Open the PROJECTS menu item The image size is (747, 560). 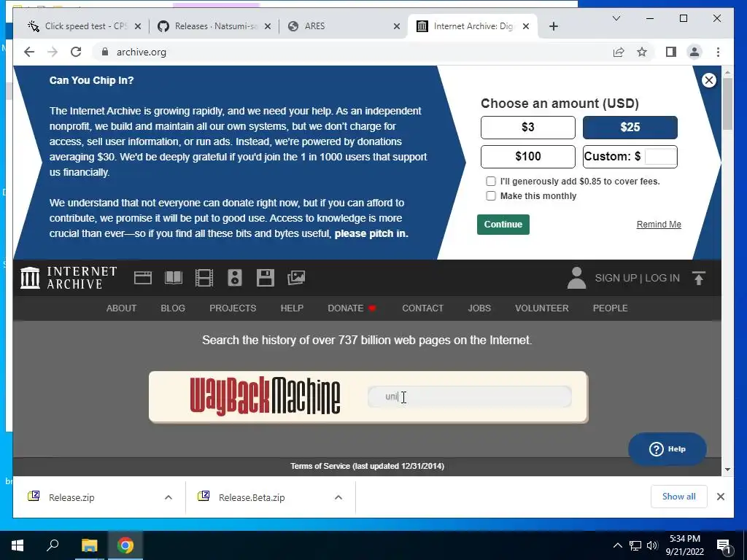pos(233,308)
